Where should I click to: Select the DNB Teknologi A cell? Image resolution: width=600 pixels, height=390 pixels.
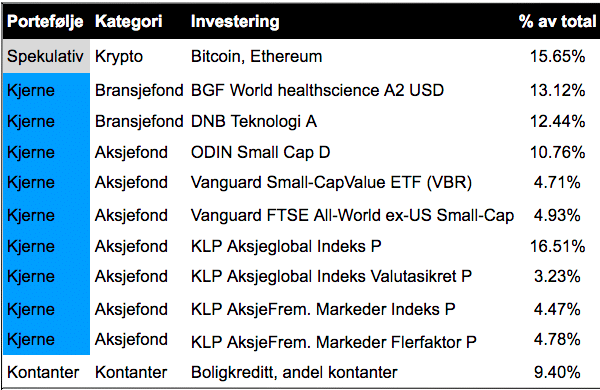point(254,122)
